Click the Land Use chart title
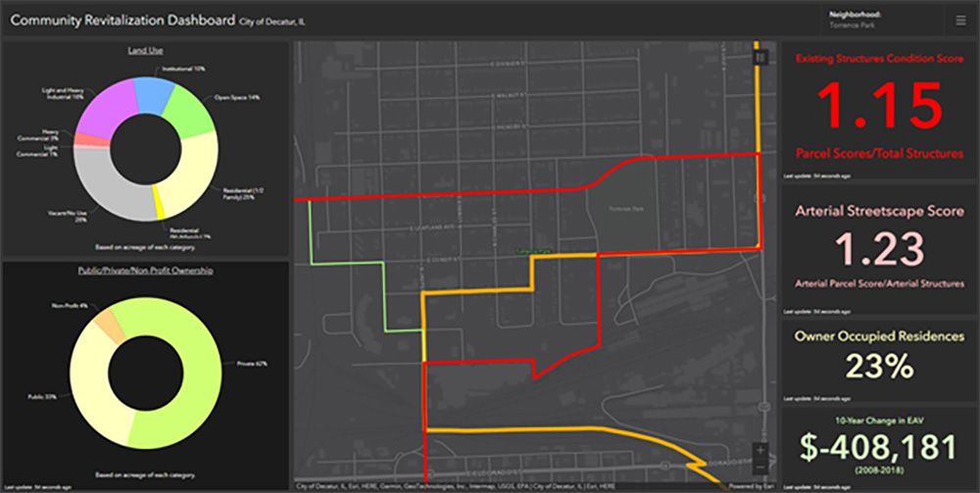This screenshot has width=980, height=493. point(146,50)
